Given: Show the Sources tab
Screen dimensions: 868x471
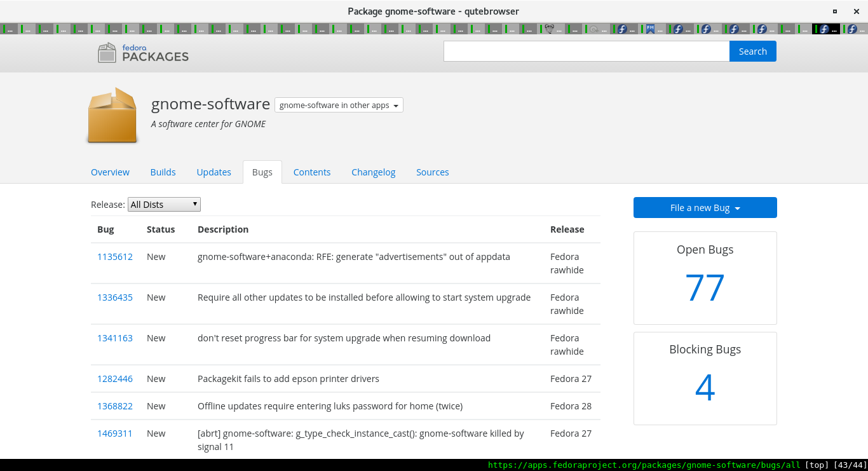Looking at the screenshot, I should click(432, 172).
